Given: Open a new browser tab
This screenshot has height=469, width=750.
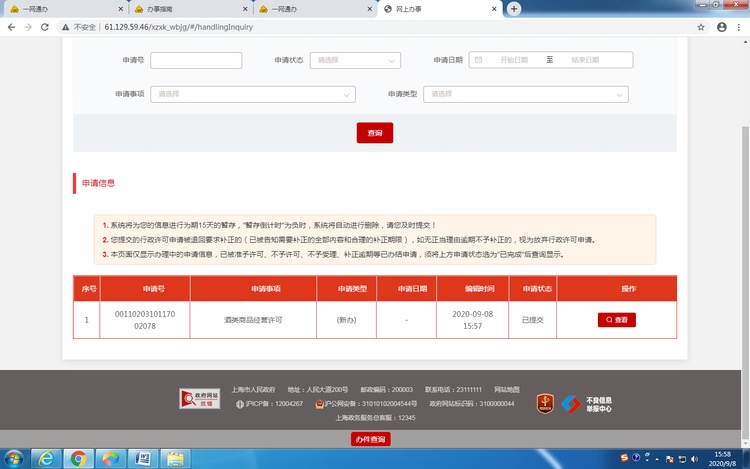Looking at the screenshot, I should [x=514, y=8].
